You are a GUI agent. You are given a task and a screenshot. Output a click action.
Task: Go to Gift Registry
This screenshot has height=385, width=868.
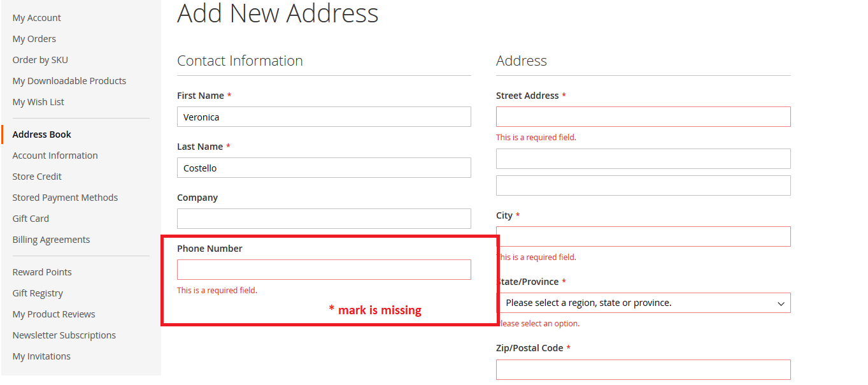pos(37,293)
